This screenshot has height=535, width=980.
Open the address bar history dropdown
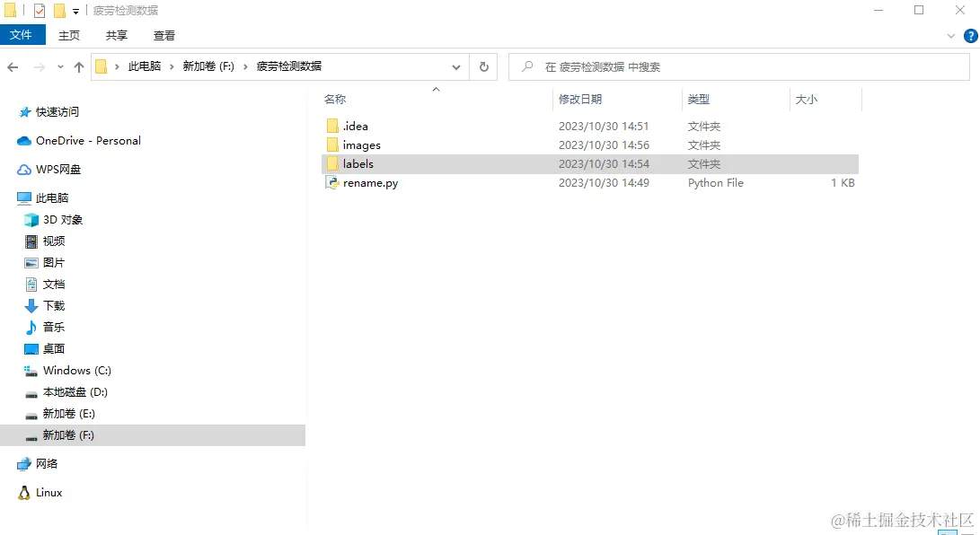pos(456,66)
